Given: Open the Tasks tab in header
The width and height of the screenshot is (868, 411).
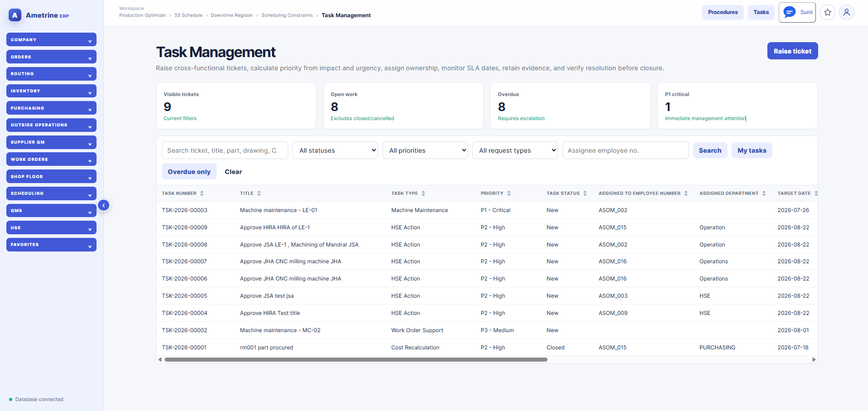Looking at the screenshot, I should [761, 12].
